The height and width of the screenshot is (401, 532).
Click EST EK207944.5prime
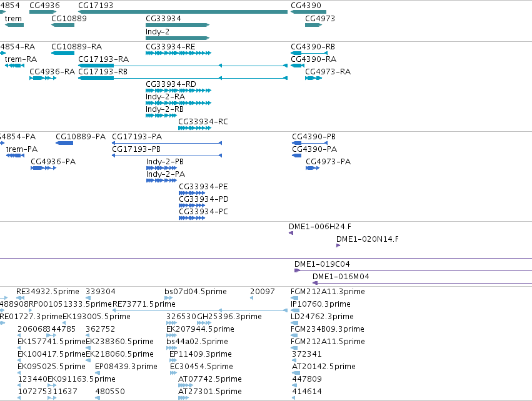pos(172,335)
